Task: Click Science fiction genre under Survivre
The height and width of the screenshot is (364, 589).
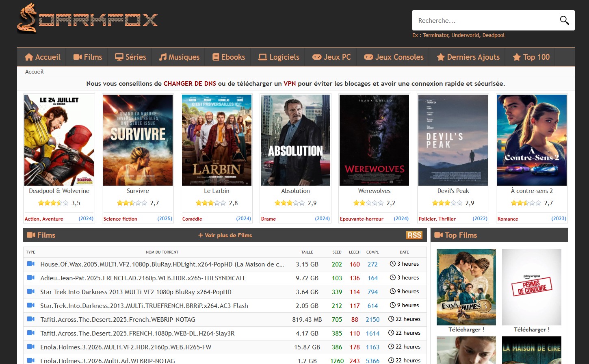Action: tap(120, 219)
